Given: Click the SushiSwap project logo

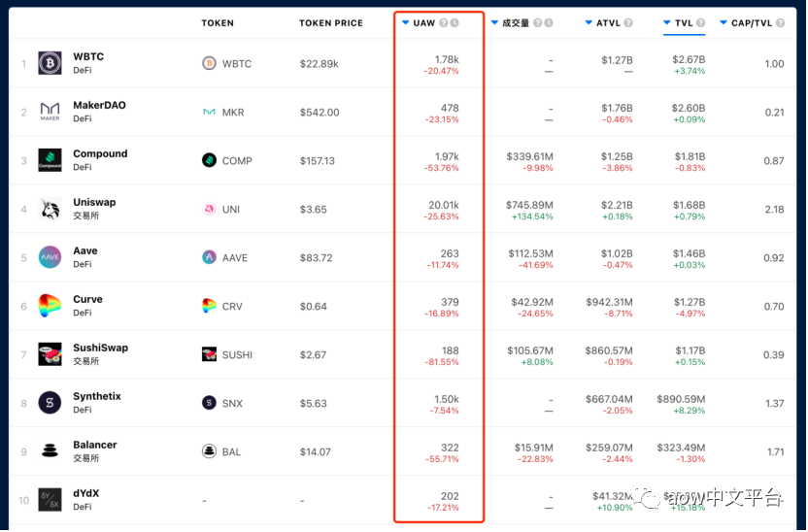Looking at the screenshot, I should 50,354.
